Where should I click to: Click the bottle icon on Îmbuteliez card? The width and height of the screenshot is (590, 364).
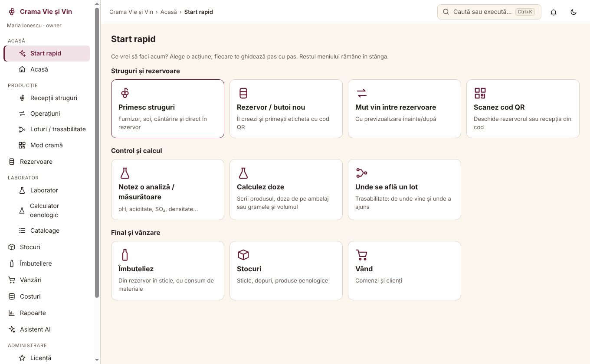125,255
